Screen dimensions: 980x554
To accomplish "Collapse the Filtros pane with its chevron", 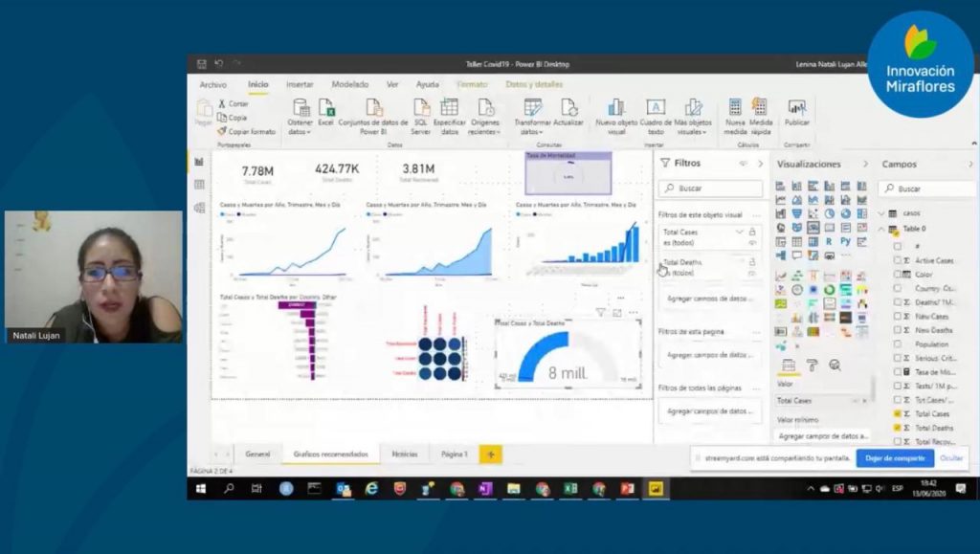I will point(761,164).
